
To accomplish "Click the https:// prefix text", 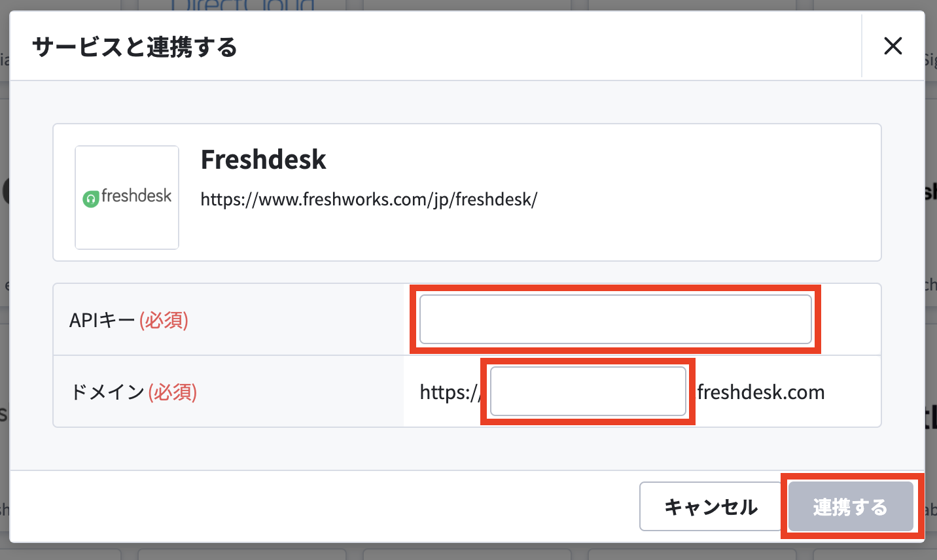I will (451, 392).
